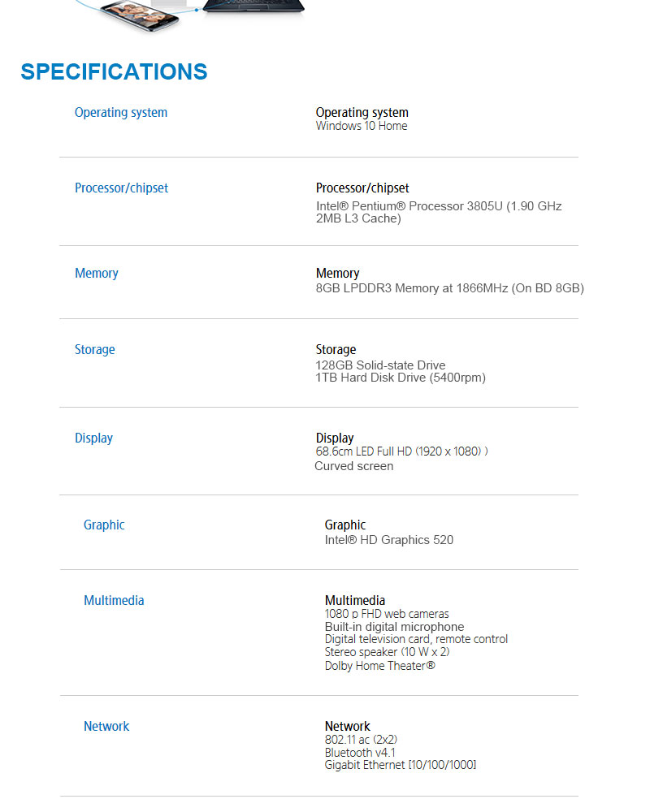Click the Intel Pentium Processor 3805U text
This screenshot has height=812, width=650.
point(439,207)
